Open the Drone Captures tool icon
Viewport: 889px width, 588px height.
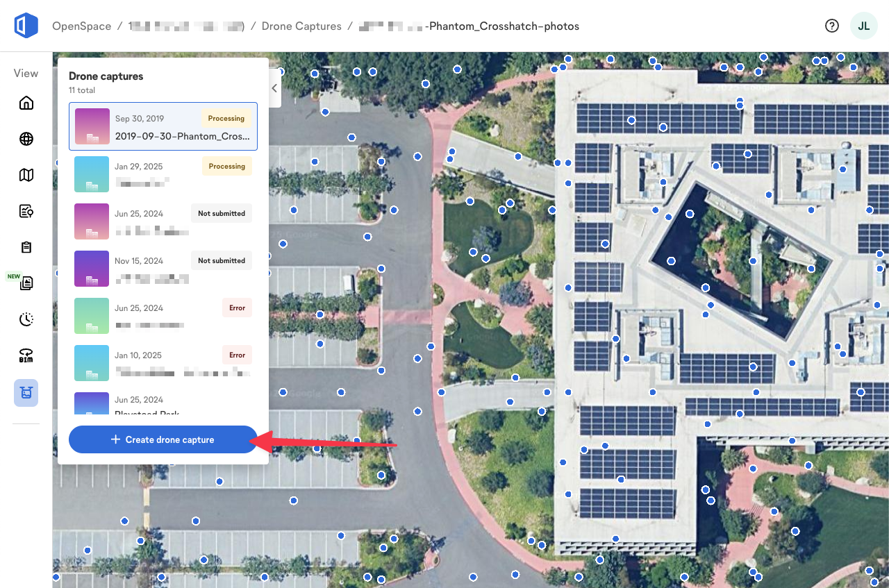pos(26,392)
